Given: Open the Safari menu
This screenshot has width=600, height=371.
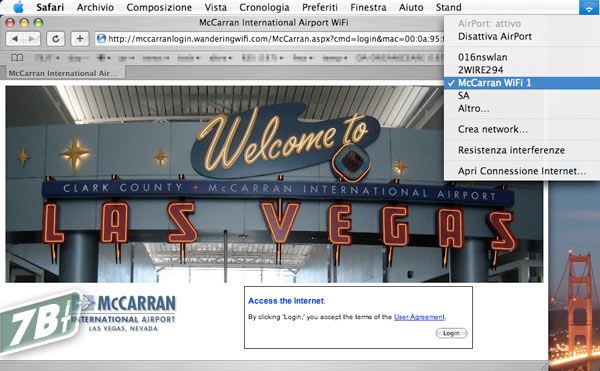Looking at the screenshot, I should tap(50, 7).
